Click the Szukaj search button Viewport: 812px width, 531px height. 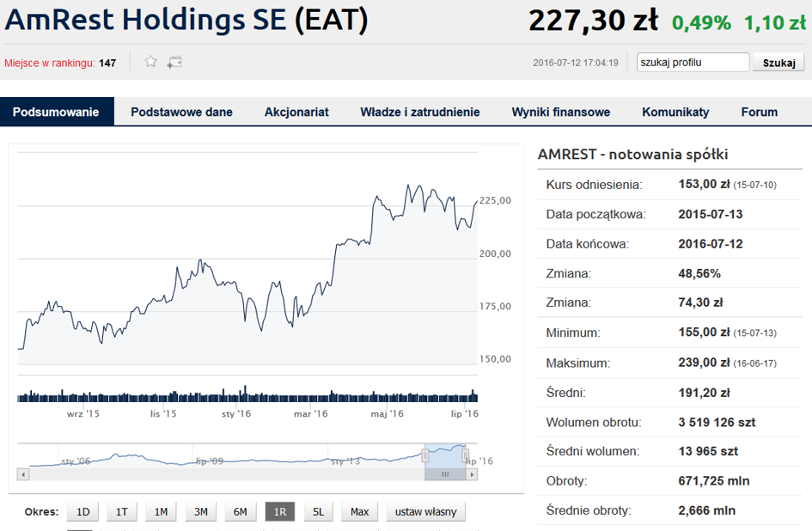[x=778, y=63]
